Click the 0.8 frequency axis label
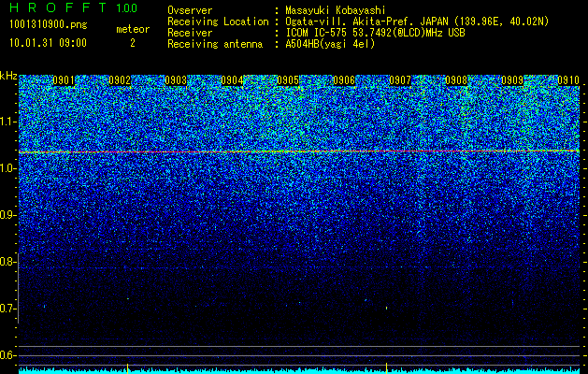The width and height of the screenshot is (588, 374). [7, 262]
